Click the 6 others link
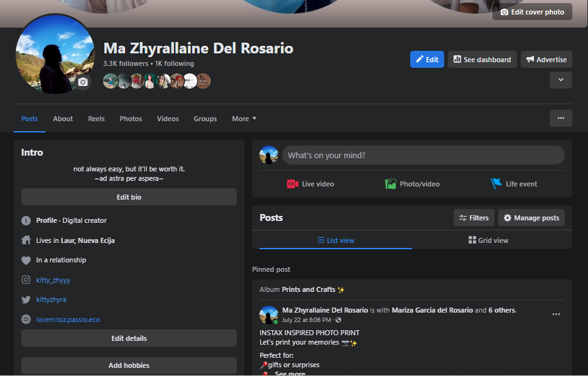This screenshot has width=588, height=376. (502, 310)
